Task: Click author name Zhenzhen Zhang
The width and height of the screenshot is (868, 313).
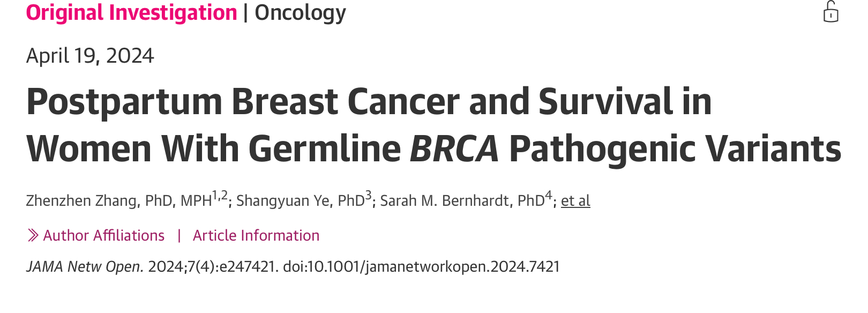Action: tap(83, 200)
